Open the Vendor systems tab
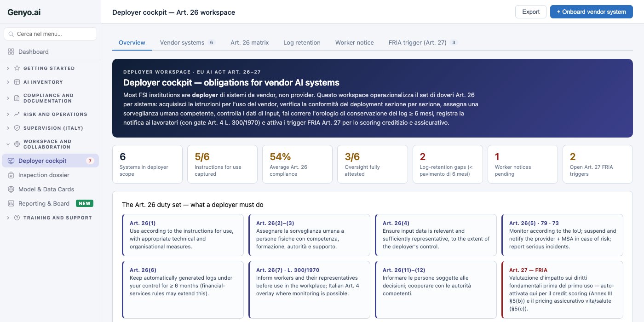 coord(187,42)
